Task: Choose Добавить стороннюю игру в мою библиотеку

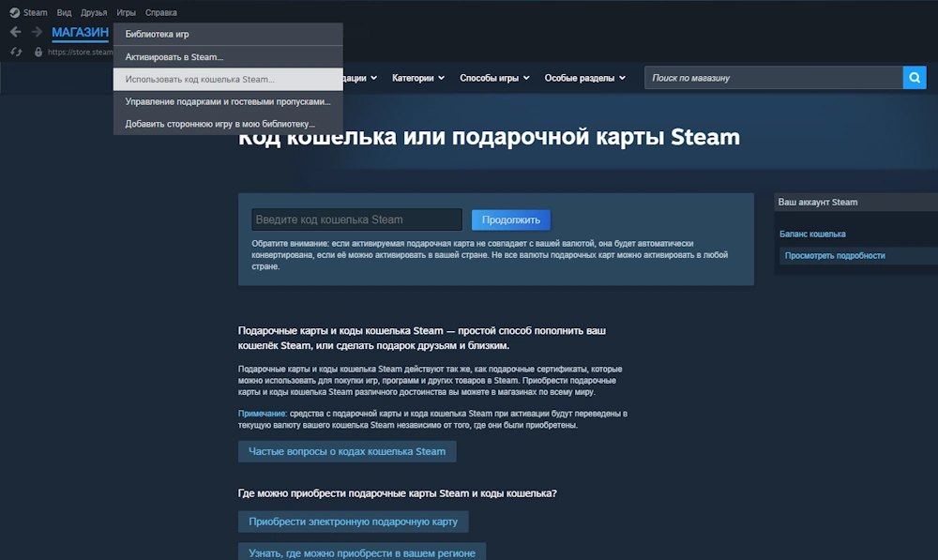Action: point(219,124)
